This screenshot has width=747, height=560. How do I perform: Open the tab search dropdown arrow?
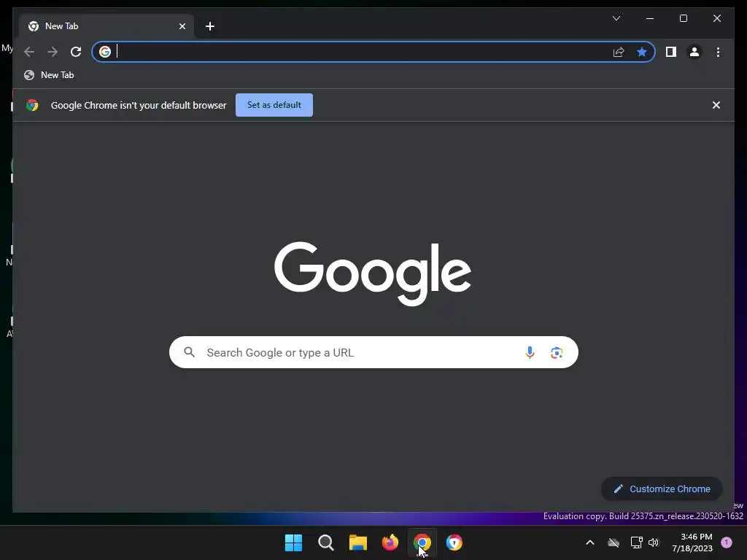pyautogui.click(x=616, y=18)
